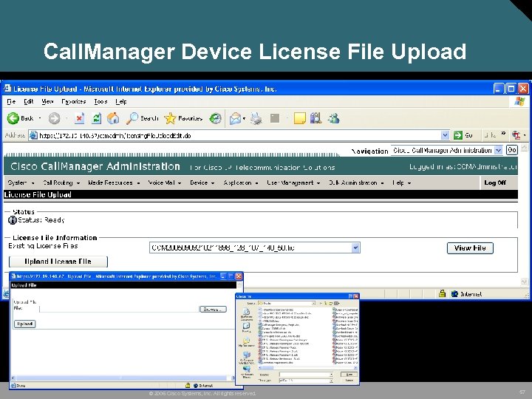Image resolution: width=532 pixels, height=399 pixels.
Task: Click the View menu icon in the file dialog
Action: coord(337,304)
